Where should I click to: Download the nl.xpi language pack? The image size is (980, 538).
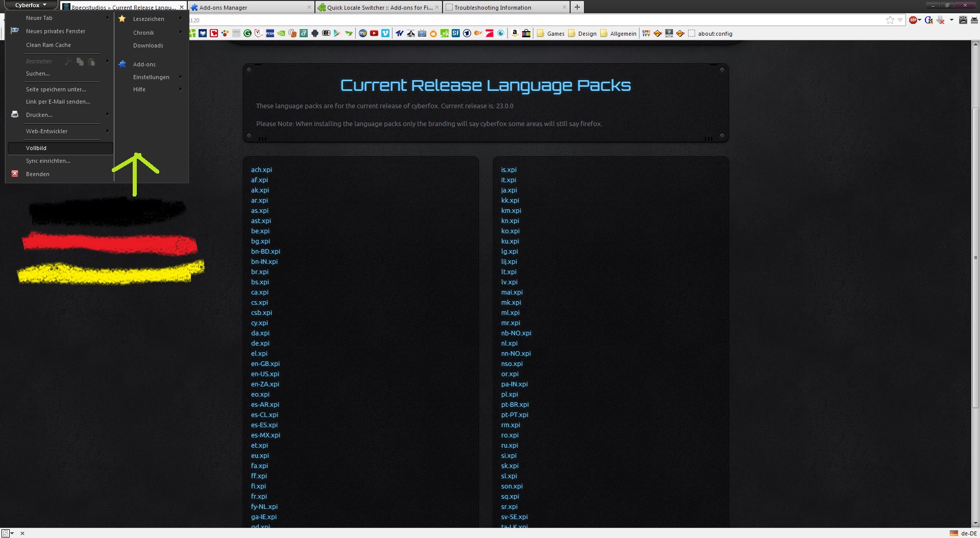[x=509, y=343]
